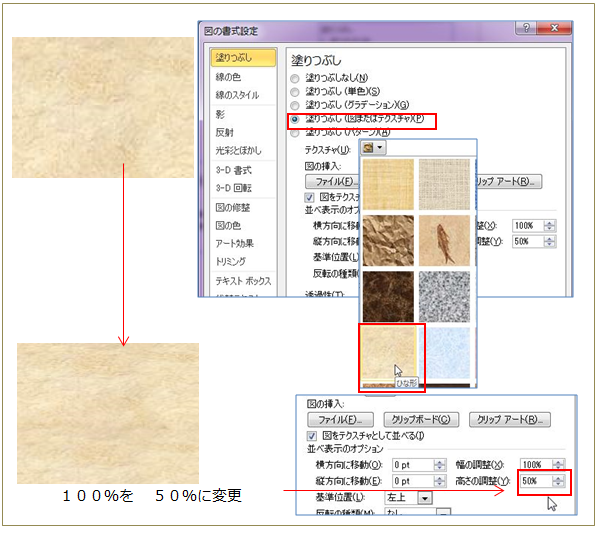Adjust the 高さの調整(Y) stepper arrows in lower panel
Viewport: 598px width, 534px height.
558,481
